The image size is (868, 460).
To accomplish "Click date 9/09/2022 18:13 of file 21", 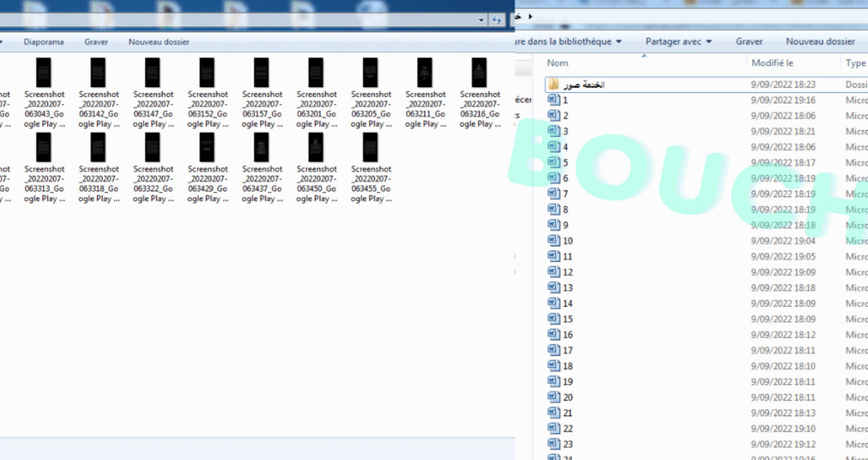I will click(x=783, y=413).
